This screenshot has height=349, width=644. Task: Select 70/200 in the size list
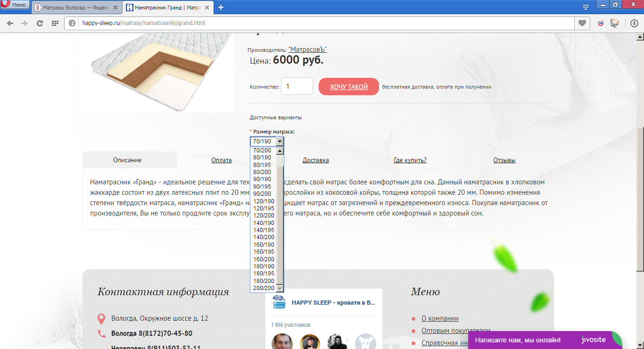[x=262, y=150]
